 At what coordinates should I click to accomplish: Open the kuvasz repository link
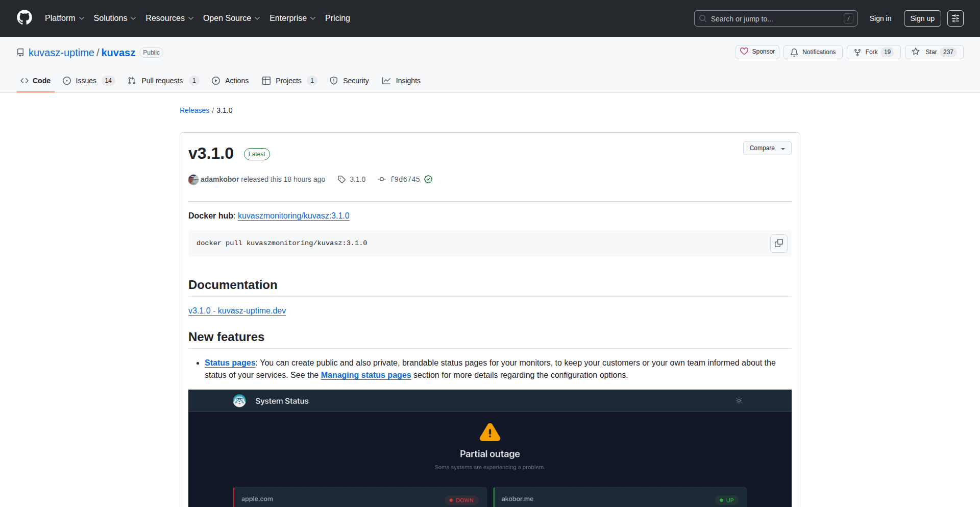(x=118, y=53)
